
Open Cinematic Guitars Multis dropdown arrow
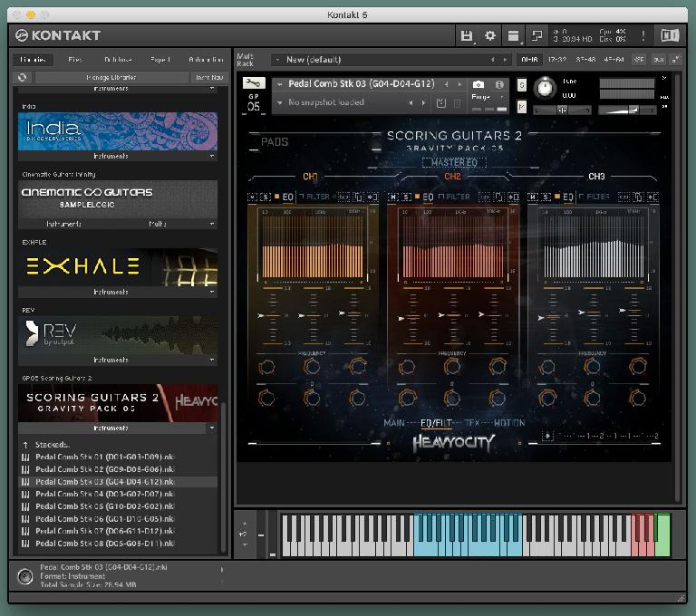(x=212, y=224)
